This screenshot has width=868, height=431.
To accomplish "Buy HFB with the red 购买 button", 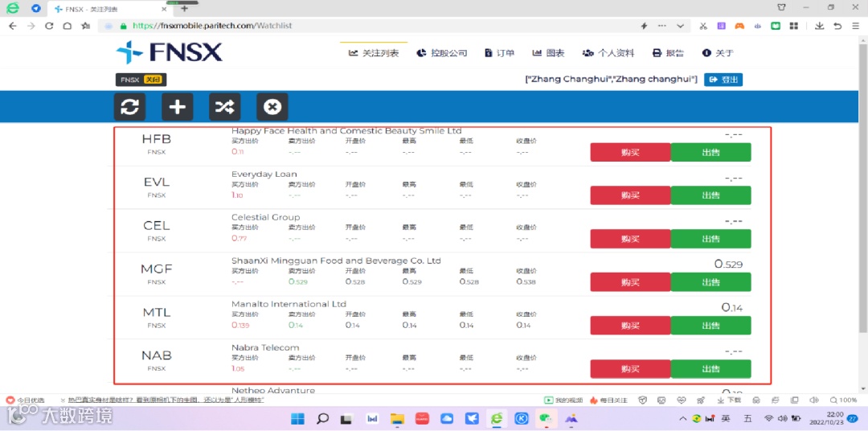I will 631,152.
